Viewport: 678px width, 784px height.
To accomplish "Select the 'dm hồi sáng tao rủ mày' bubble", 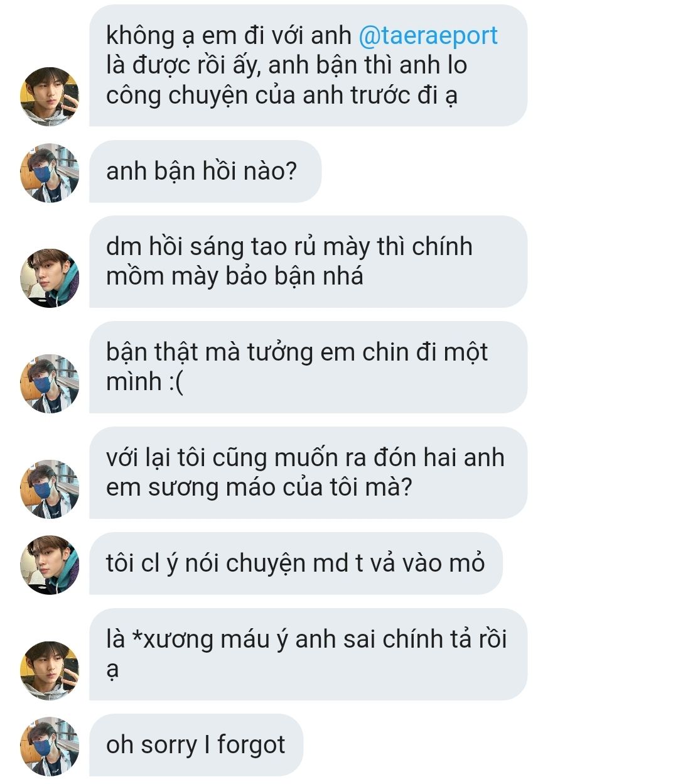I will pos(308,261).
